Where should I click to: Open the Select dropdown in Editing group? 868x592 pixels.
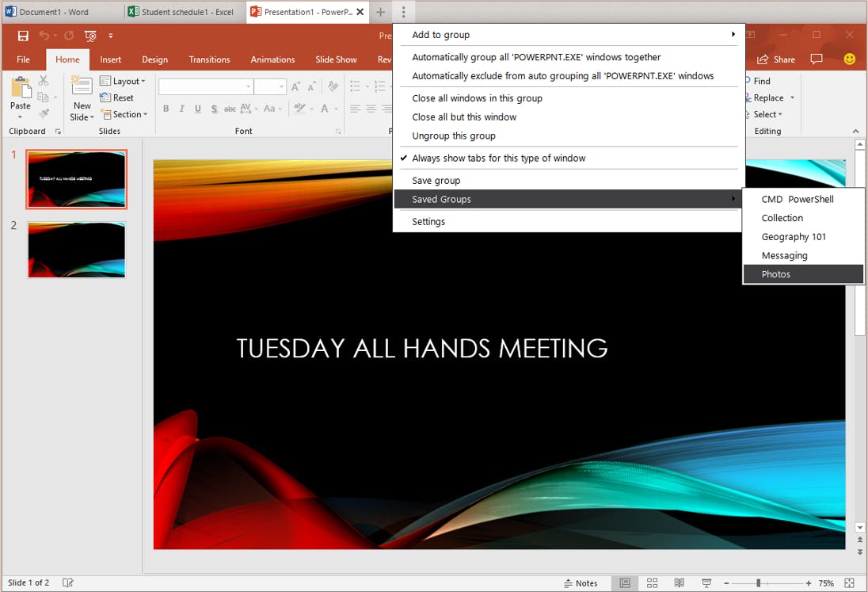pyautogui.click(x=767, y=114)
